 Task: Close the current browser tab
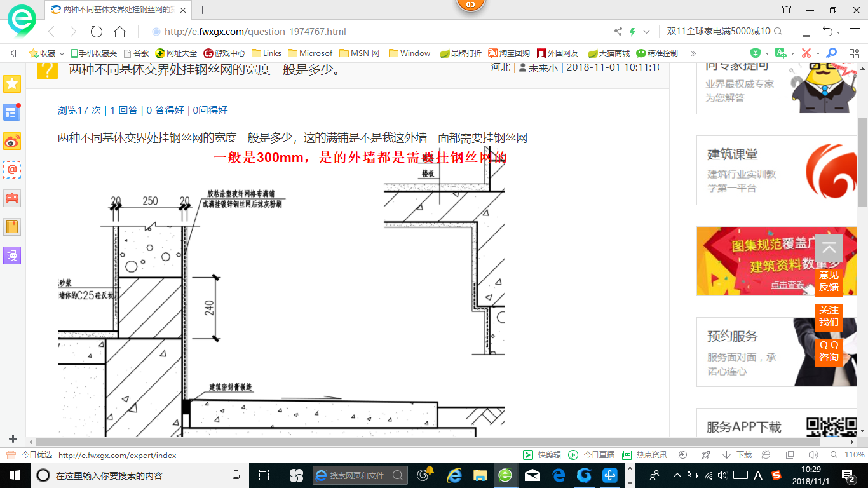pyautogui.click(x=184, y=10)
